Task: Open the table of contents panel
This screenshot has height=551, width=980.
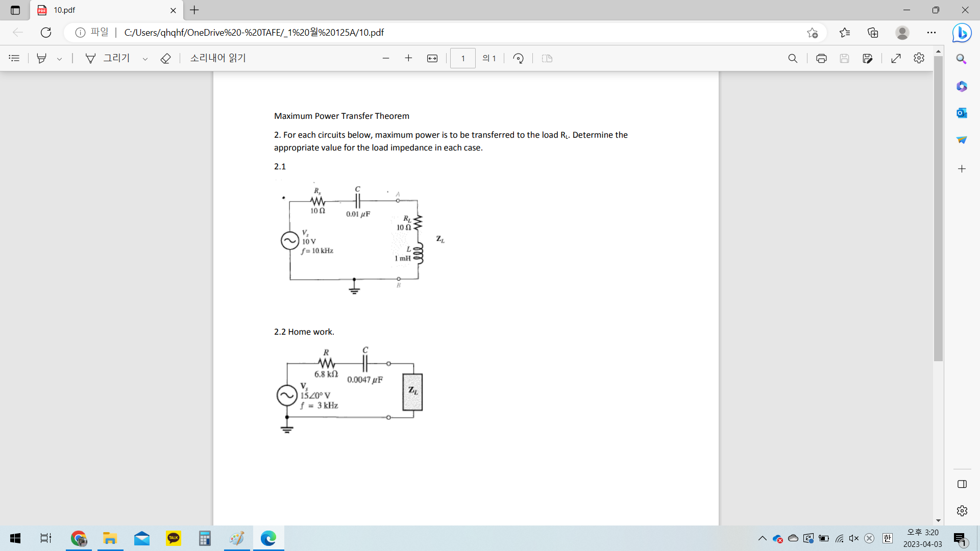Action: 14,58
